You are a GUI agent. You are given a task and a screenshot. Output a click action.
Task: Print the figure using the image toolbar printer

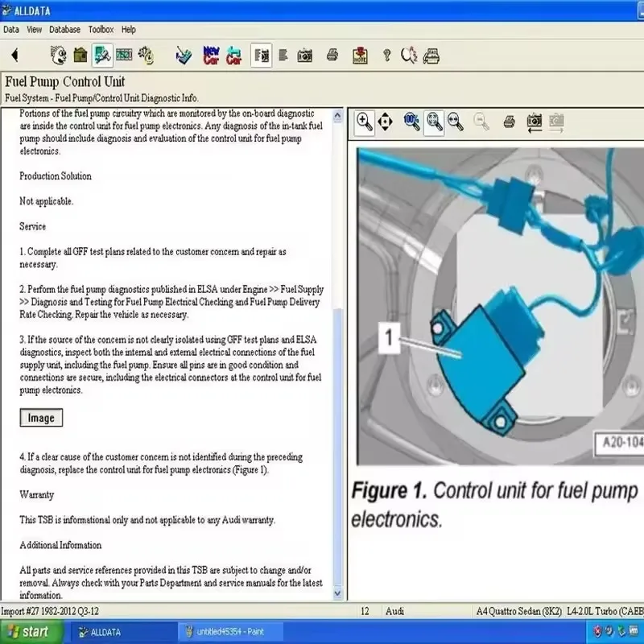(x=509, y=122)
